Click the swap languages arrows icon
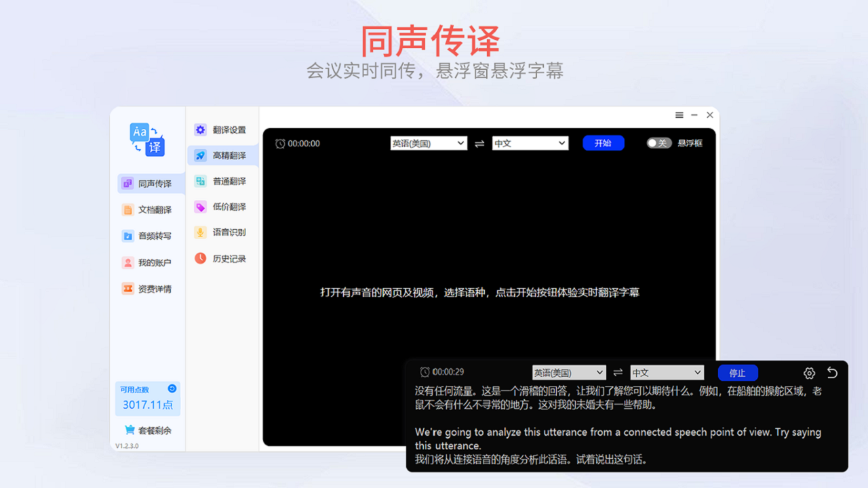This screenshot has width=868, height=488. tap(479, 143)
